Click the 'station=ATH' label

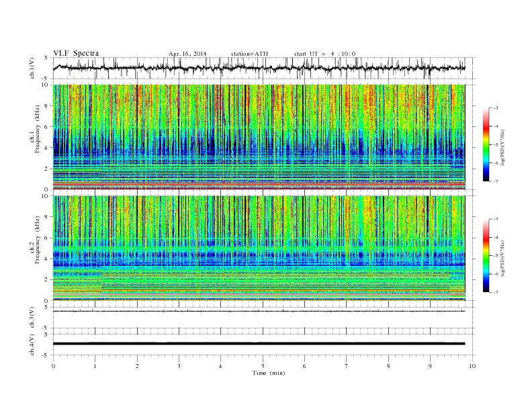[x=249, y=54]
